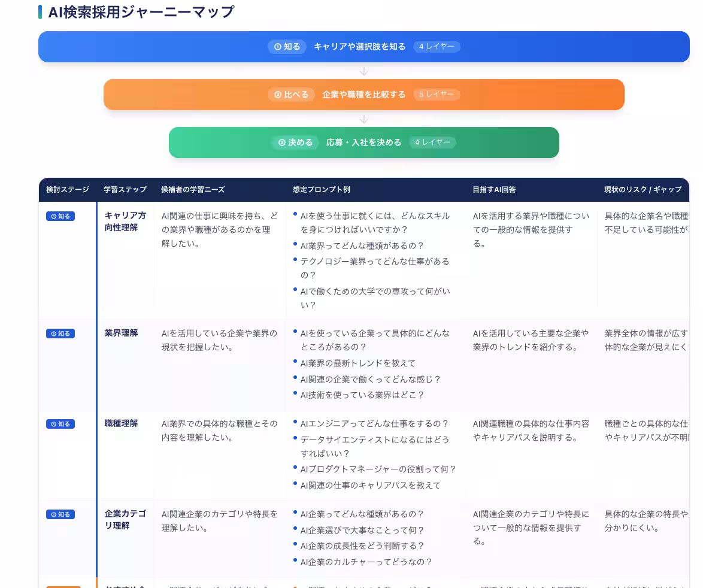
Task: Click learning need AIを活用している企業や業界の現状
Action: coord(219,340)
